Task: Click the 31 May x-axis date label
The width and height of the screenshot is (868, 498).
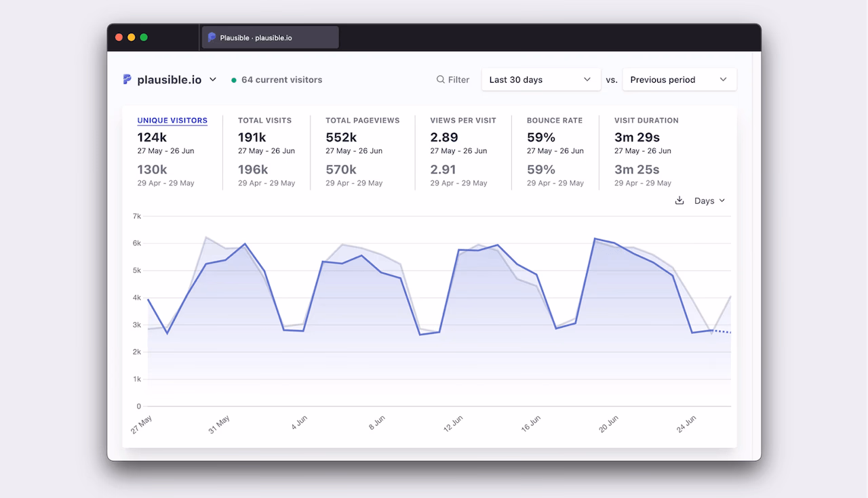Action: [219, 424]
